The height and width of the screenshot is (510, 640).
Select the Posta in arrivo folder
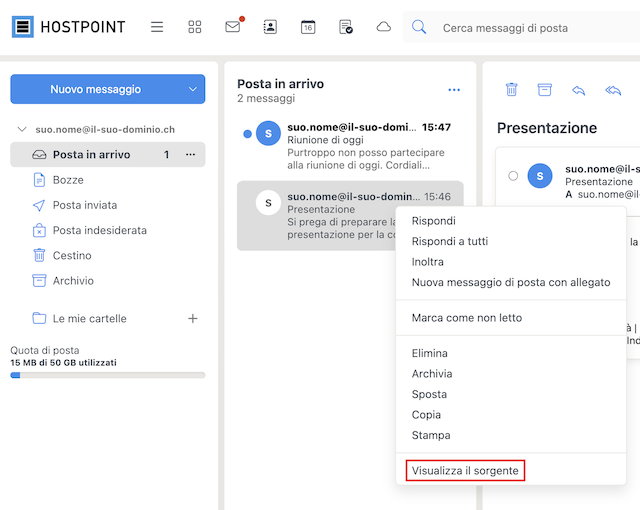108,154
